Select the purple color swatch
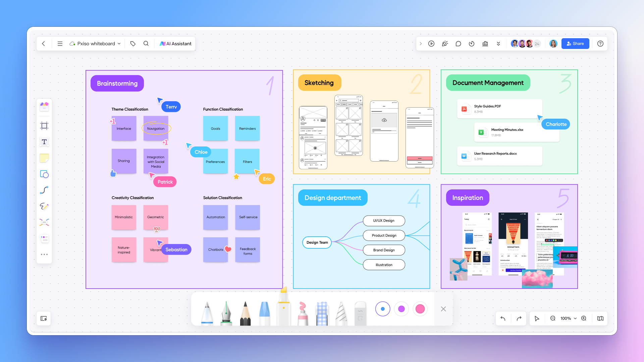This screenshot has height=362, width=644. click(401, 308)
